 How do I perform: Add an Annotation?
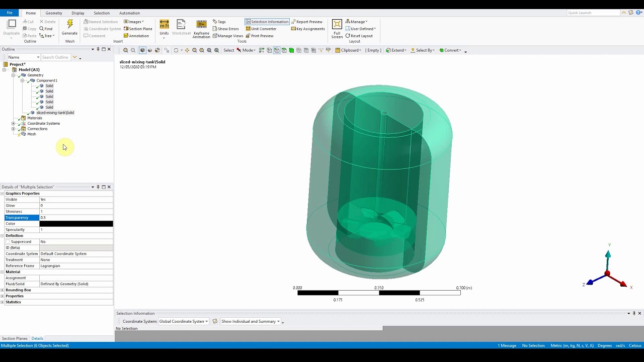136,36
